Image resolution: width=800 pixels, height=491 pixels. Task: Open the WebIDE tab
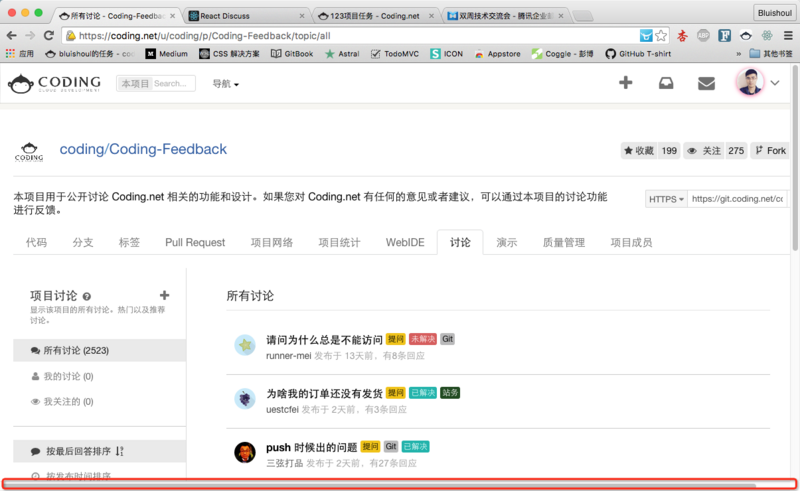click(x=405, y=242)
